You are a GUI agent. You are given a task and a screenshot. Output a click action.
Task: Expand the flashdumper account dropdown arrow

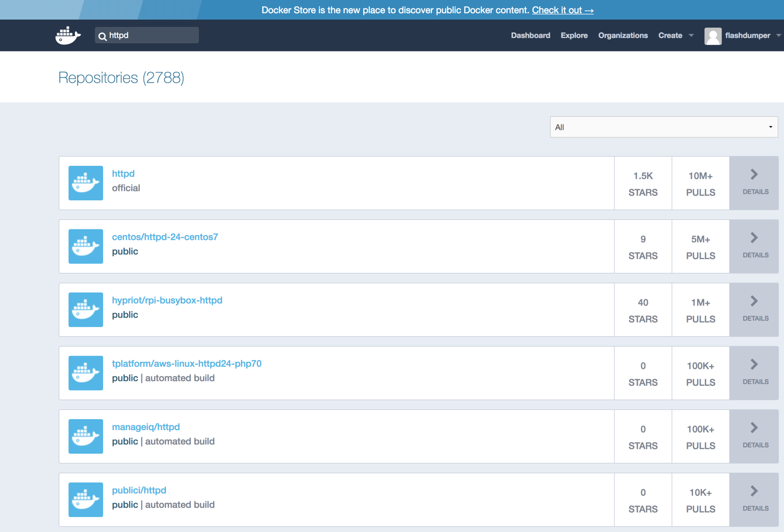point(778,36)
